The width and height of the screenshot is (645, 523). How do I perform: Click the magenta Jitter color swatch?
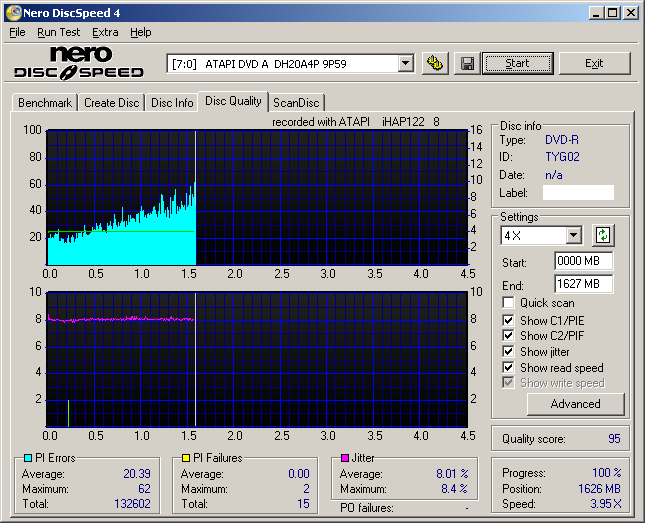click(345, 458)
